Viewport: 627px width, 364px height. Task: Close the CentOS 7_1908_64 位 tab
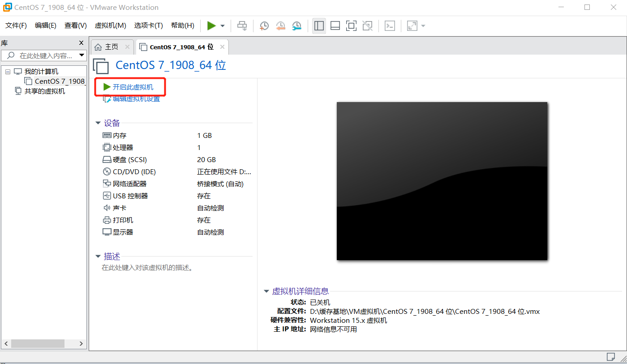point(222,47)
